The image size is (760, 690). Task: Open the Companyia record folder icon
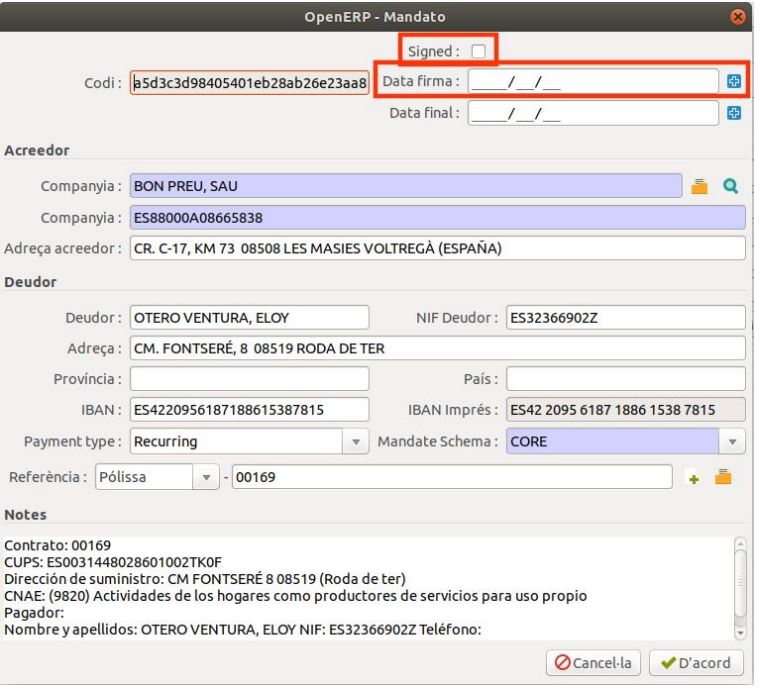[701, 185]
